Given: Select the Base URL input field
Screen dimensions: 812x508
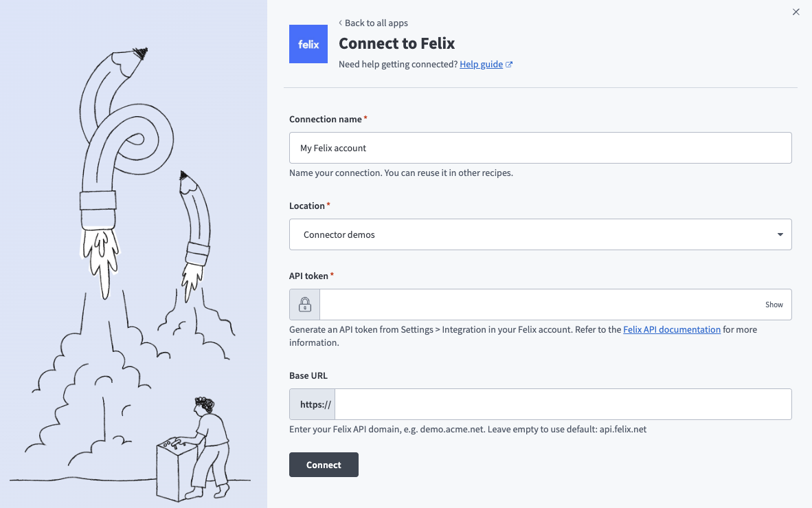Looking at the screenshot, I should [562, 405].
